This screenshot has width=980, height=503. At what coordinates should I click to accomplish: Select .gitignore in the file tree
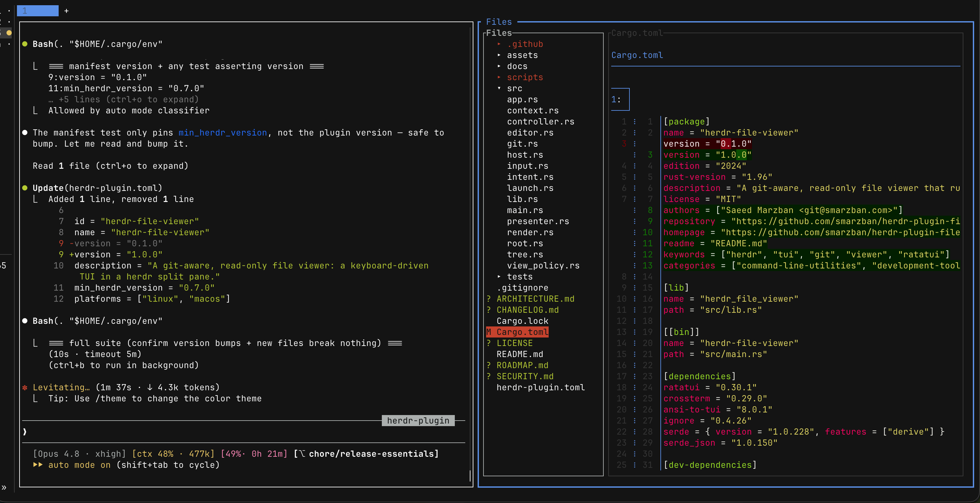522,288
